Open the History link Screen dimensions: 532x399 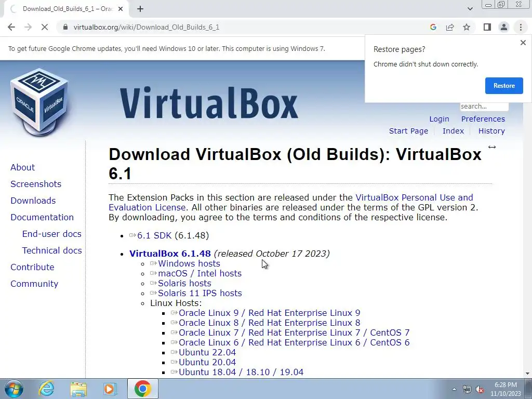[x=491, y=131]
